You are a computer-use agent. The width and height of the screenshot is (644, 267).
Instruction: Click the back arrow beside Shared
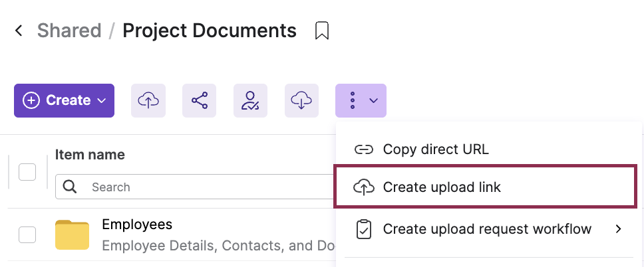19,31
